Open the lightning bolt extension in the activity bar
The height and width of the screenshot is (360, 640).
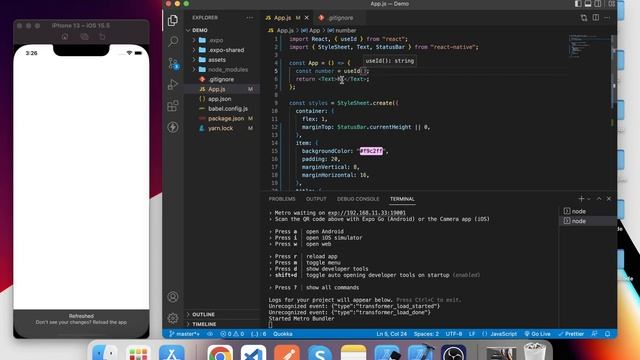(x=173, y=127)
